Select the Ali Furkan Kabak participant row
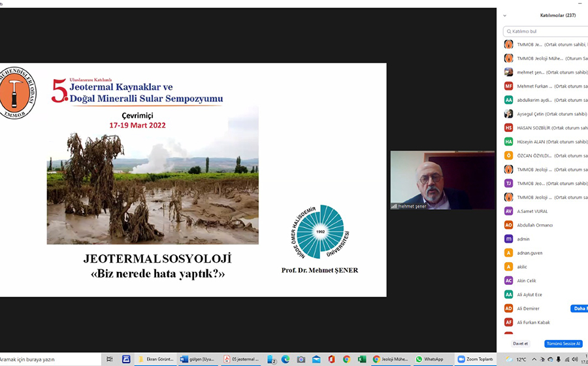Image resolution: width=588 pixels, height=366 pixels. coord(546,322)
